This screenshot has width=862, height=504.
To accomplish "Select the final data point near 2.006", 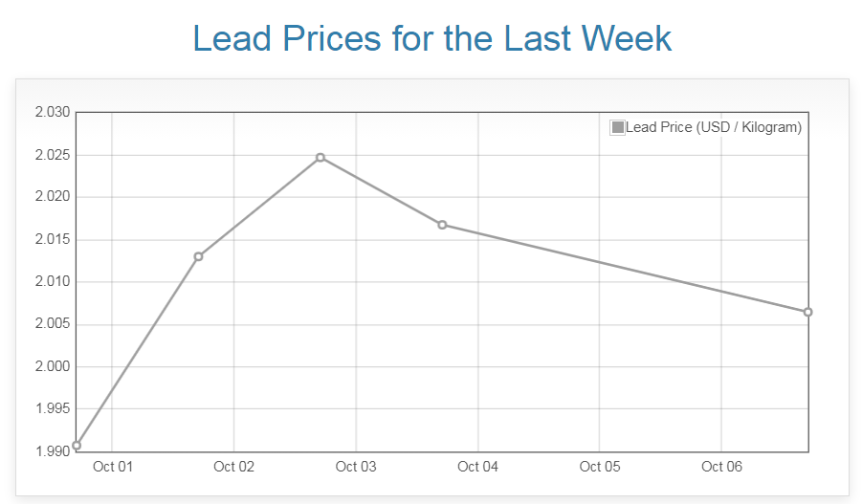I will (807, 312).
